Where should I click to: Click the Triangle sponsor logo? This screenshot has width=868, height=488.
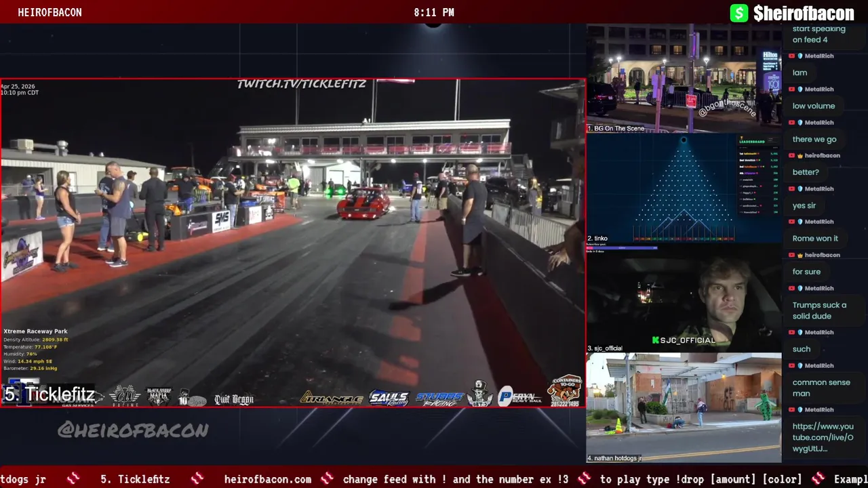[x=332, y=399]
